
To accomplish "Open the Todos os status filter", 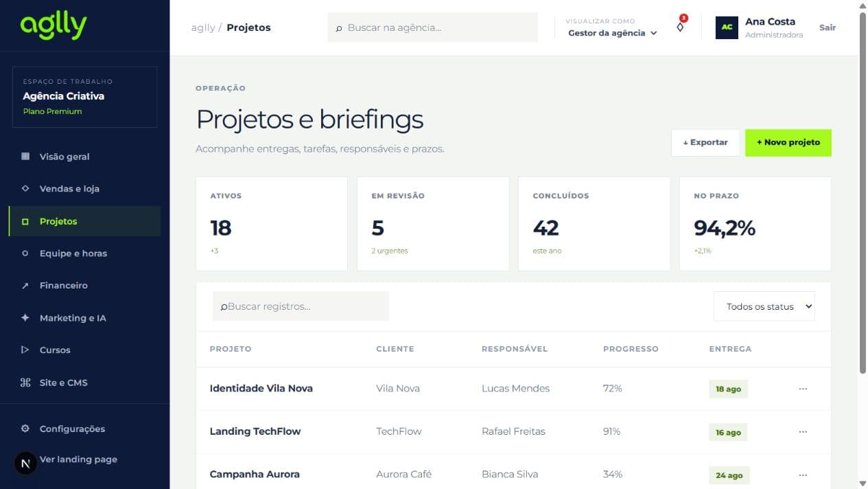I will [x=764, y=307].
